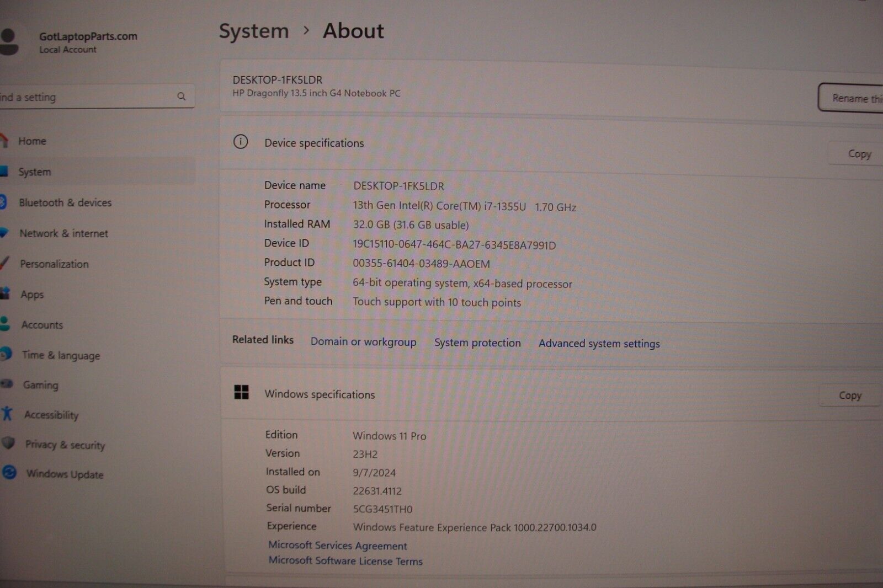Screen dimensions: 883x588
Task: Click the Home icon in sidebar
Action: click(x=4, y=140)
